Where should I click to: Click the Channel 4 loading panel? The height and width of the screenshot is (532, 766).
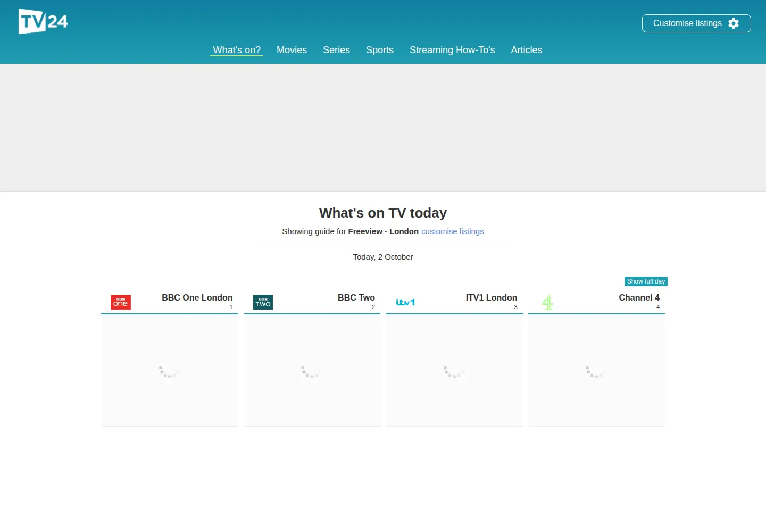(596, 371)
